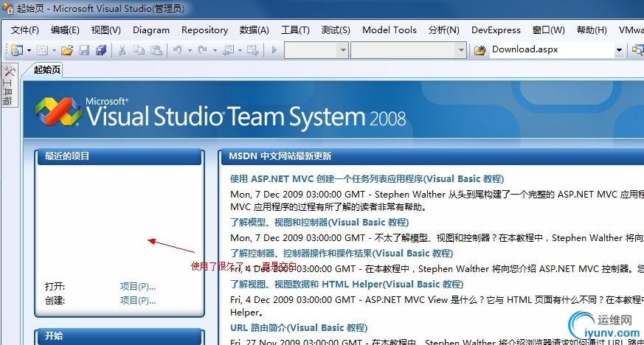Click the Cut scissors icon
The height and width of the screenshot is (345, 644).
point(122,50)
